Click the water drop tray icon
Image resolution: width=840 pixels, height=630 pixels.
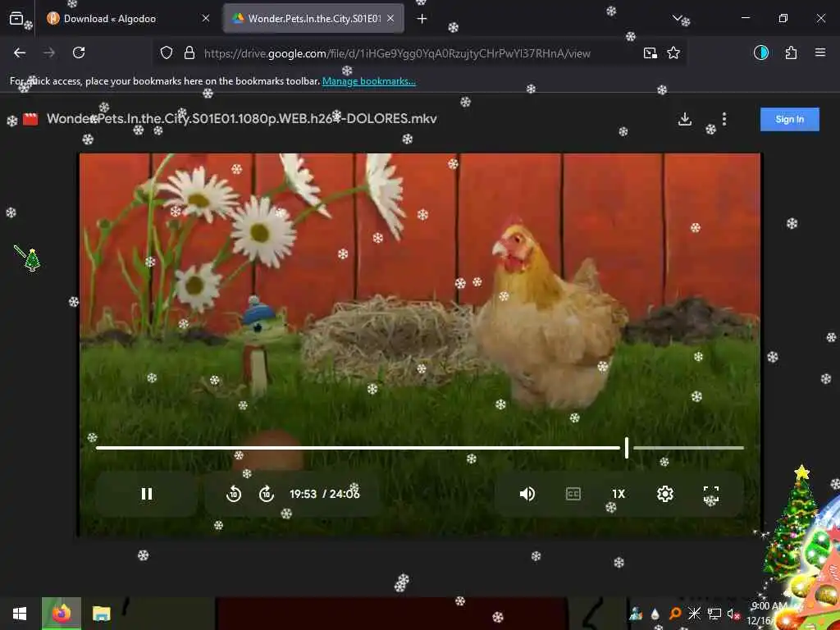(x=655, y=614)
